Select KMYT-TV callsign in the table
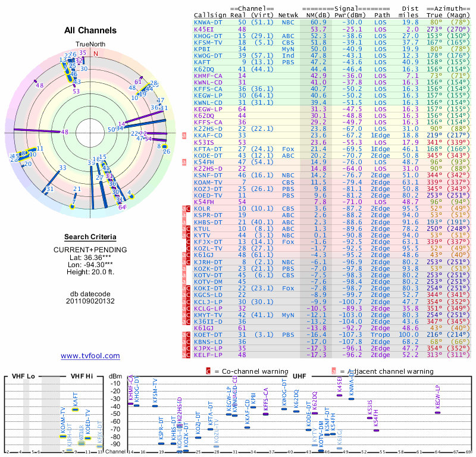The image size is (476, 457). [208, 315]
